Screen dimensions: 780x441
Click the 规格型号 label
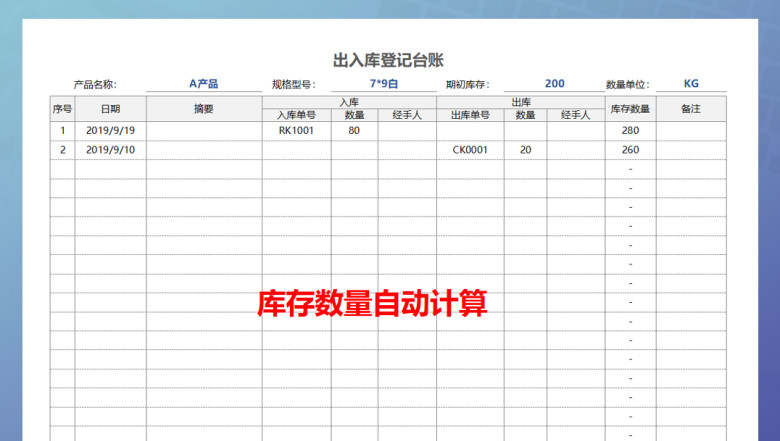pos(293,85)
